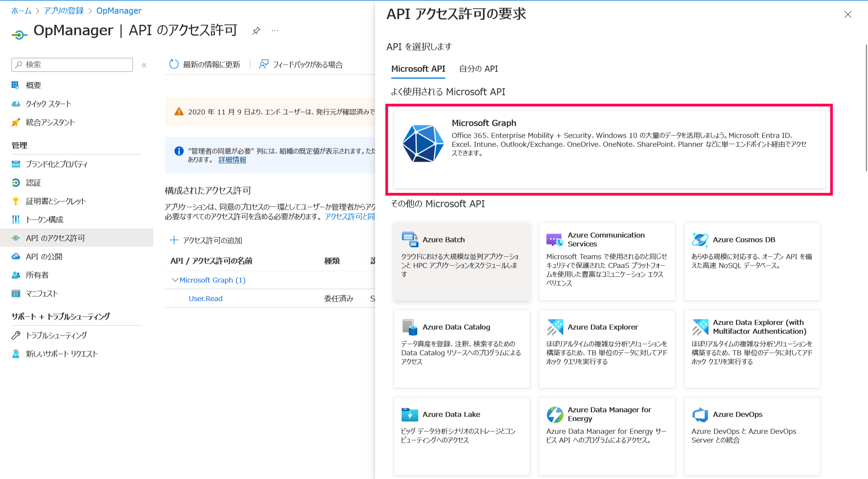The width and height of the screenshot is (868, 479).
Task: Click inside the 検索 search field
Action: 72,65
